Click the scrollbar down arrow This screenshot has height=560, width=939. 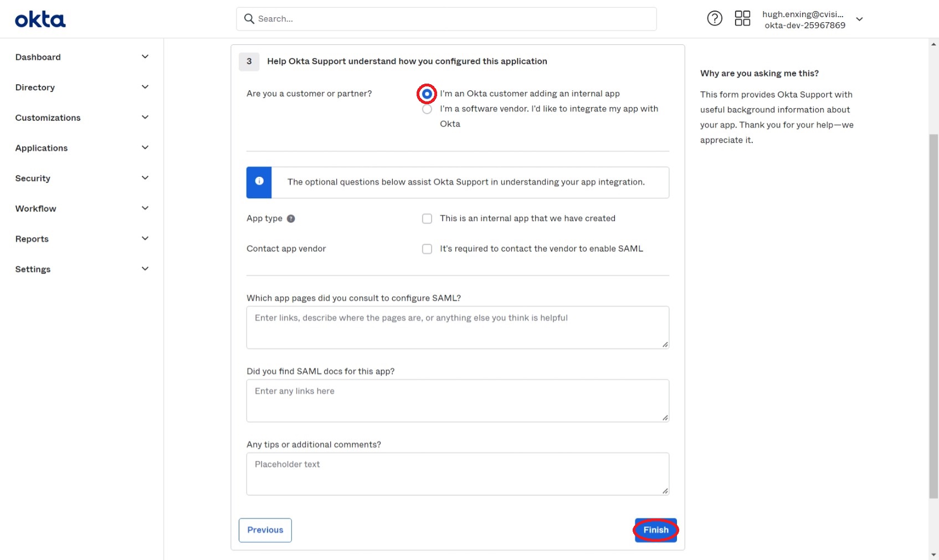coord(934,554)
